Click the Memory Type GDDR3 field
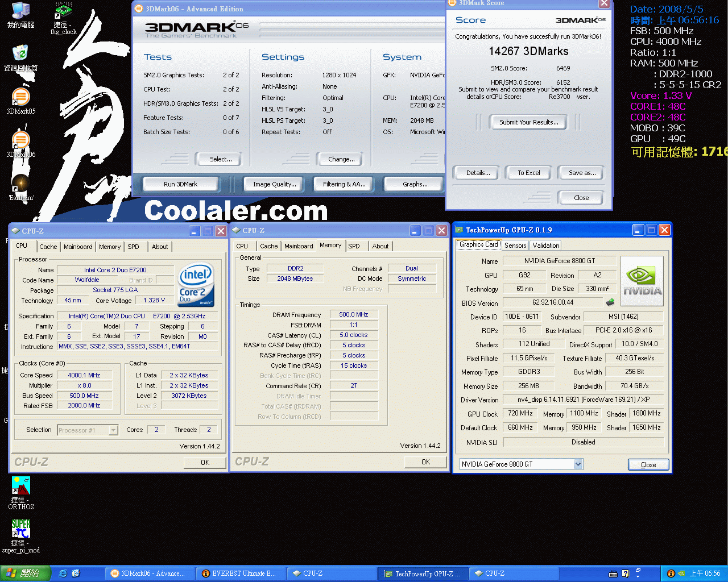This screenshot has height=582, width=728. (x=529, y=372)
